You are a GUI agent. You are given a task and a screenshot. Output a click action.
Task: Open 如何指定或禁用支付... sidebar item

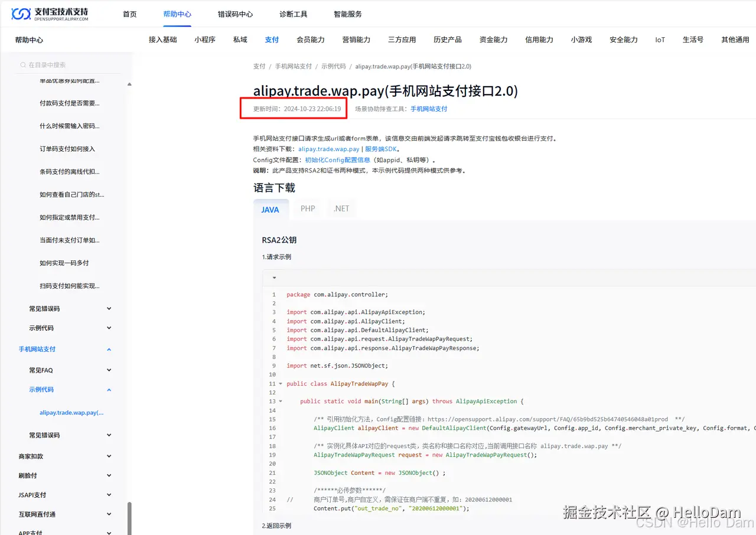tap(70, 217)
